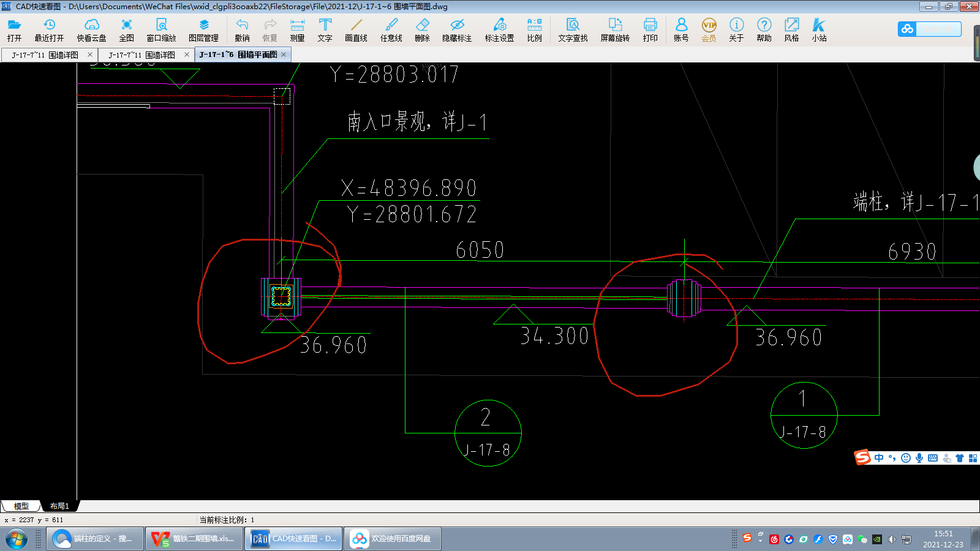Open Sogou soft keyboard icon

pyautogui.click(x=933, y=458)
